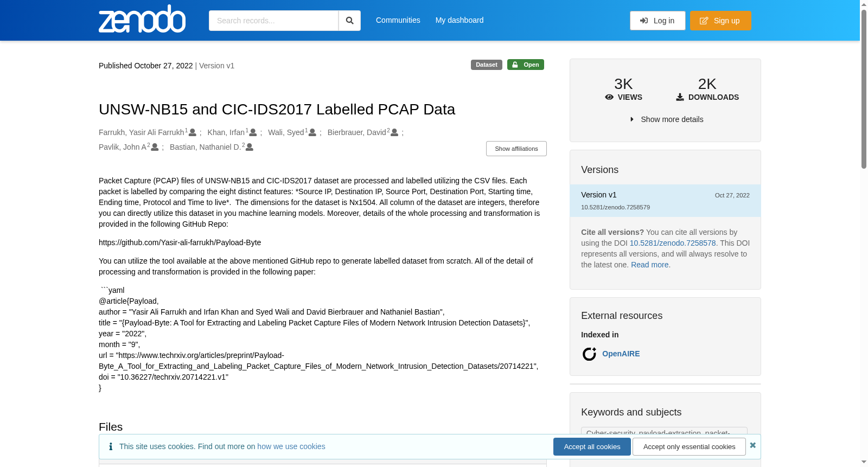The width and height of the screenshot is (868, 467).
Task: Accept all cookies
Action: (592, 447)
